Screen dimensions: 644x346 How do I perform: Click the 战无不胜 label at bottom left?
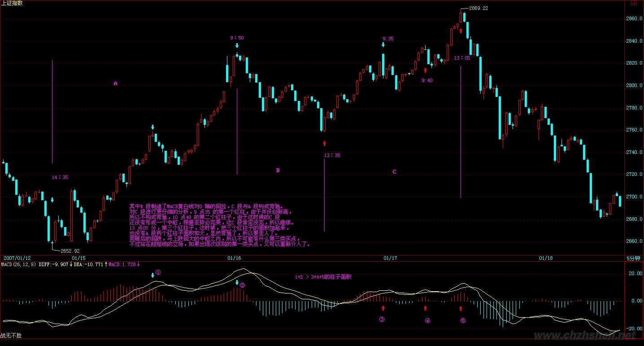click(x=11, y=335)
